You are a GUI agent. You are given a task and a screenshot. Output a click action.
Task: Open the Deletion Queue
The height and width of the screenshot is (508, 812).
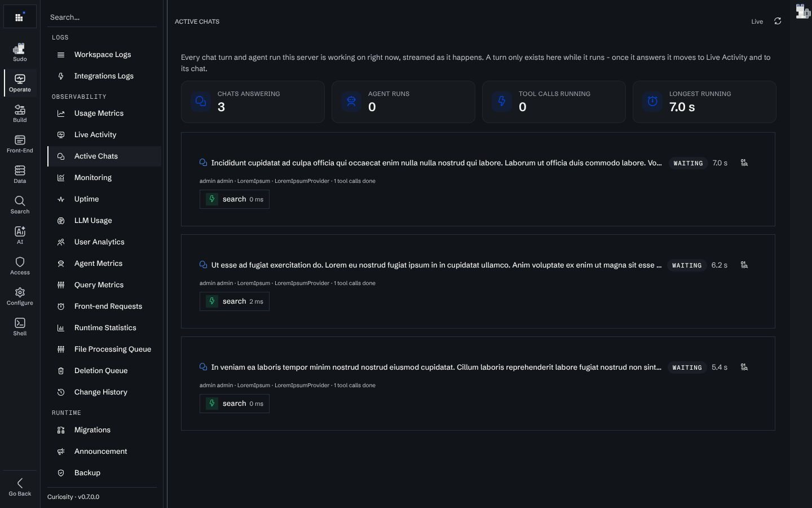104,371
